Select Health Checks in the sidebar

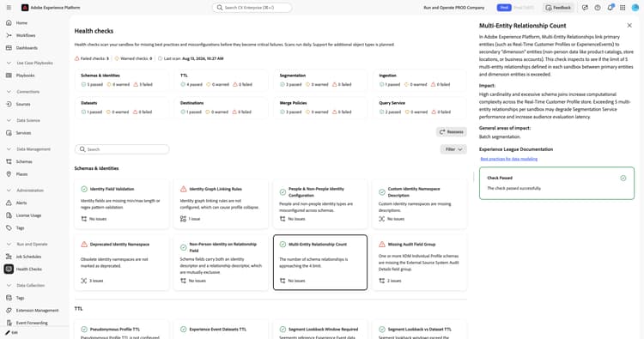pyautogui.click(x=28, y=269)
